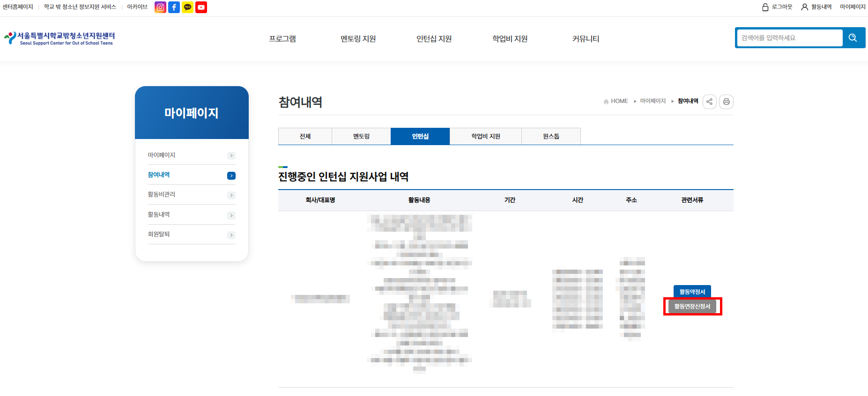Open the Facebook icon link
This screenshot has width=868, height=396.
[174, 7]
